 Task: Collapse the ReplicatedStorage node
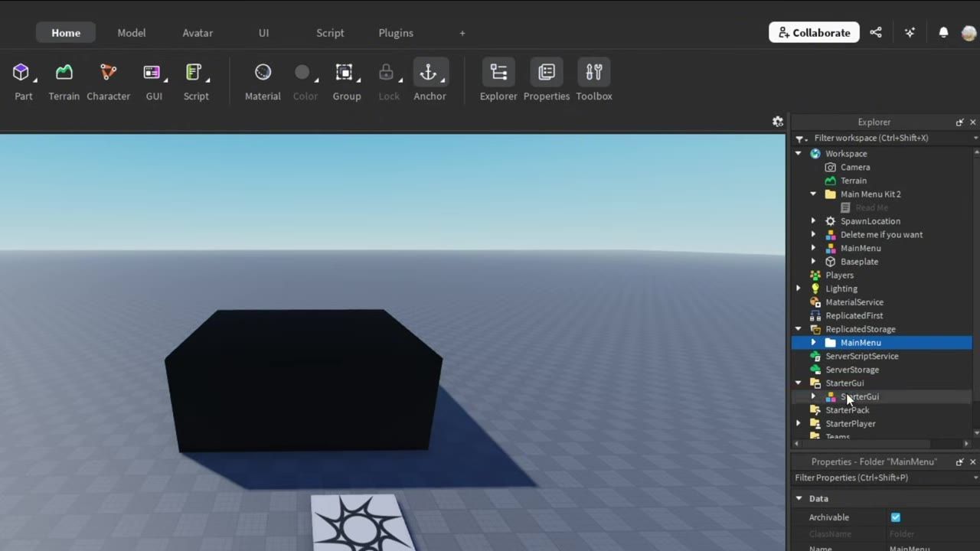click(799, 329)
